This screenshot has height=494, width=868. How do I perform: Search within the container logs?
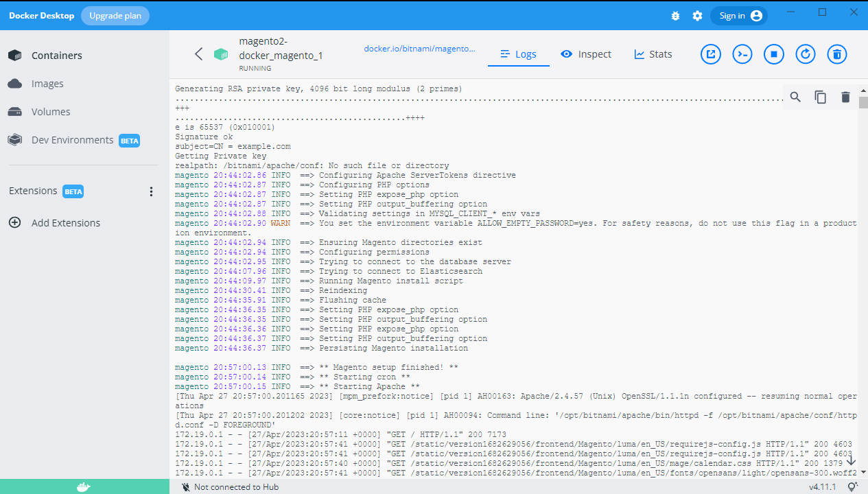coord(795,97)
